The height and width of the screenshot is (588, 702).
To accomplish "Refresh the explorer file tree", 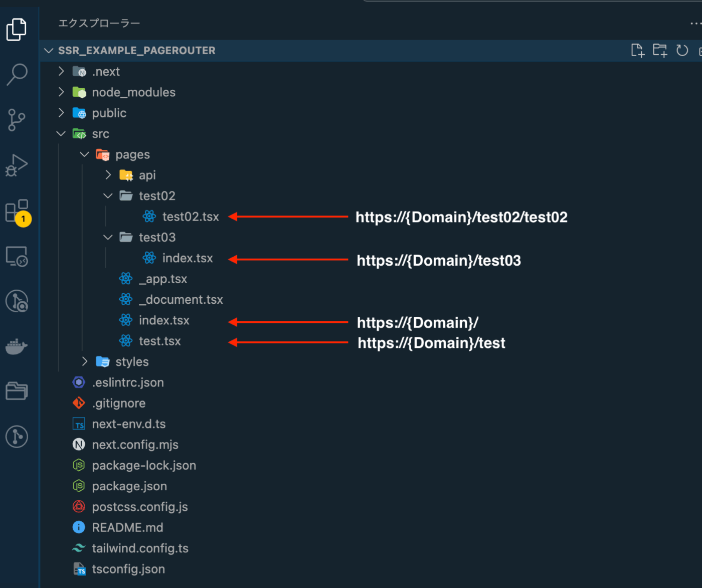I will point(682,50).
